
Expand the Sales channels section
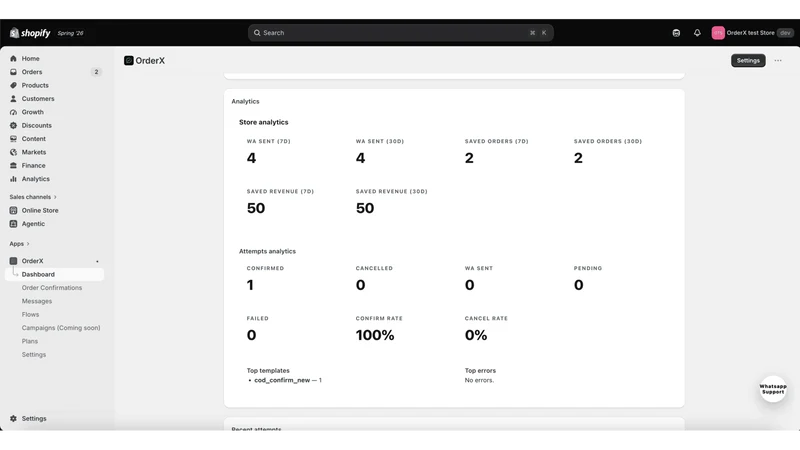(33, 197)
